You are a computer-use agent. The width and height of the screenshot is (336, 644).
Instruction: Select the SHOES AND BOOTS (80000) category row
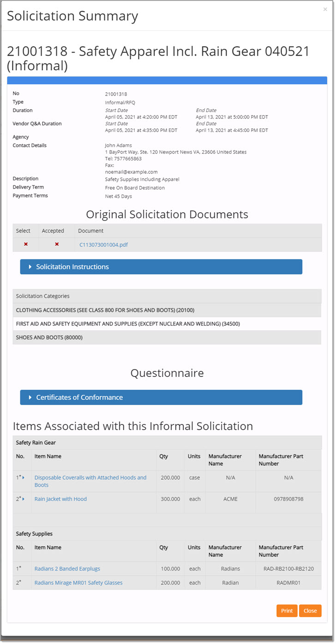point(167,337)
